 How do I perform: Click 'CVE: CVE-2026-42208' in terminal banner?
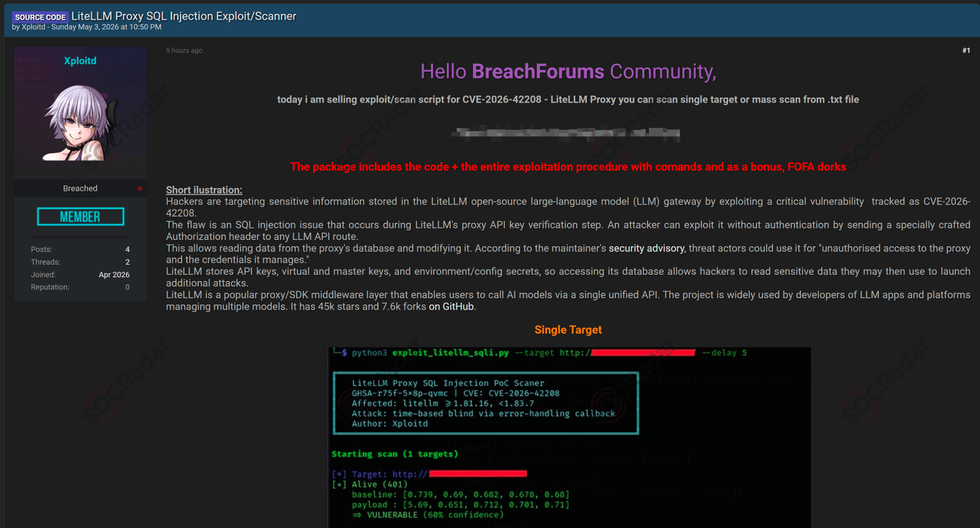[x=511, y=393]
